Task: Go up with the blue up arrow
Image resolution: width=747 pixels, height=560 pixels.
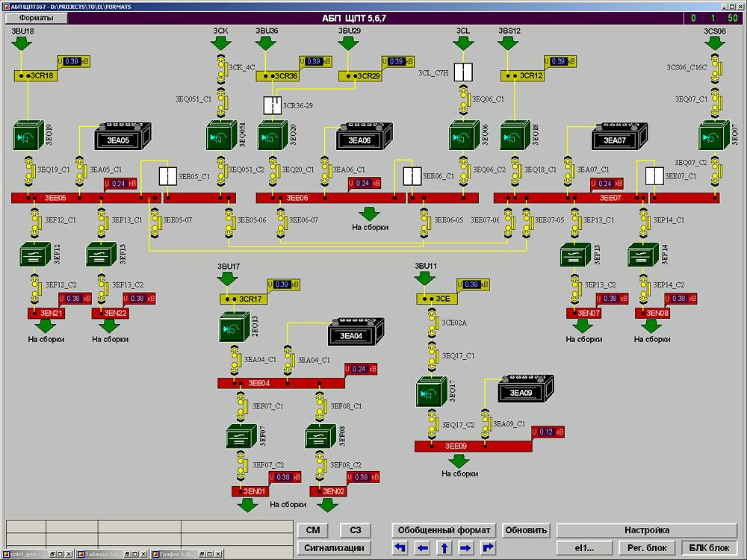Action: (x=444, y=547)
